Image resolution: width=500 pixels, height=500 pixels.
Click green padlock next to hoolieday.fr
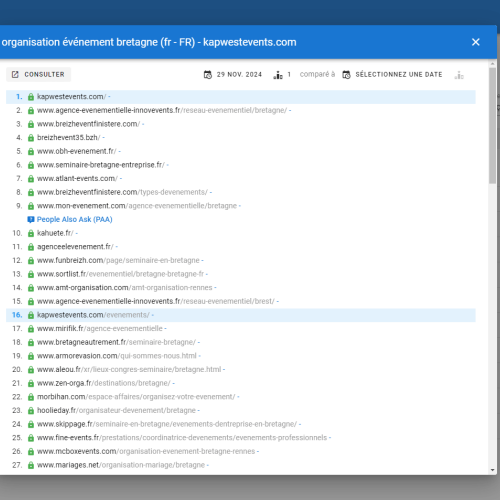tap(31, 411)
